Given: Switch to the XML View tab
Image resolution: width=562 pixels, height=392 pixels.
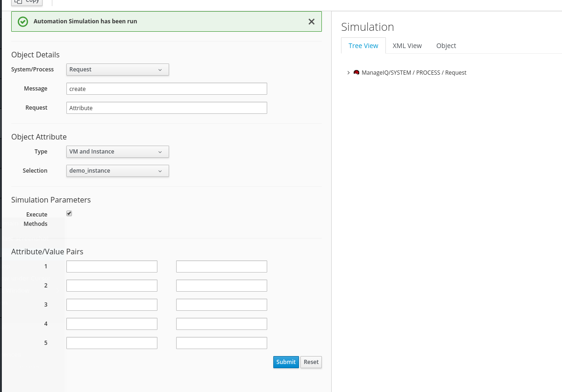Looking at the screenshot, I should (407, 45).
